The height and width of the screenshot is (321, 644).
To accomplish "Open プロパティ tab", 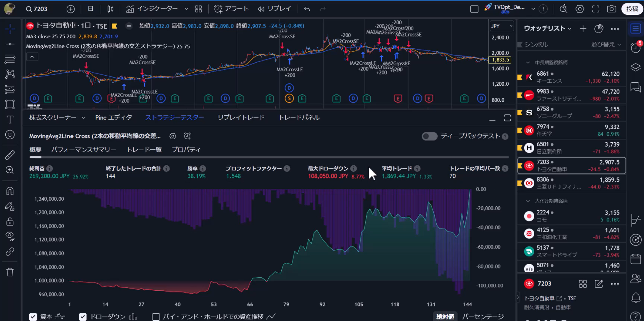I will pos(186,150).
